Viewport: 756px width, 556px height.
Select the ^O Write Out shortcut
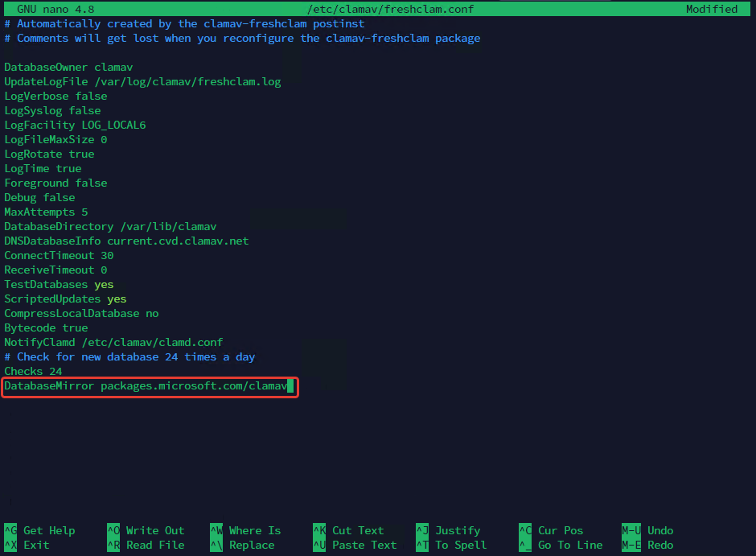point(146,530)
